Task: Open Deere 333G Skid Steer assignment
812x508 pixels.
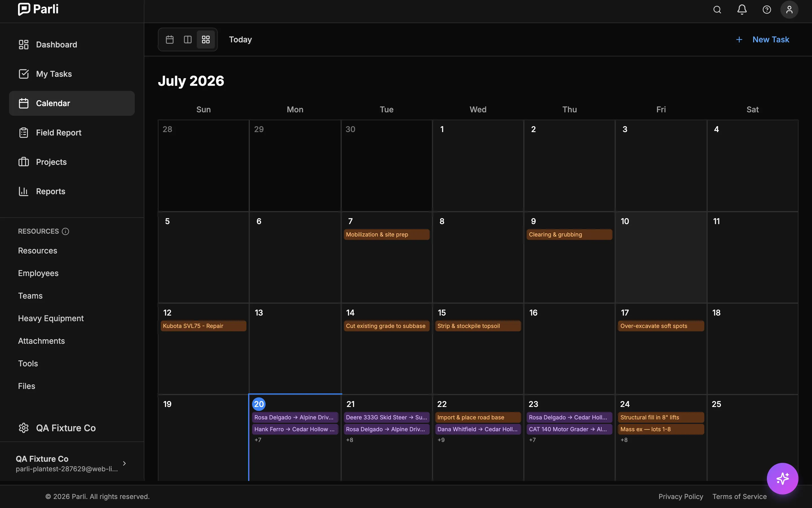Action: point(387,417)
